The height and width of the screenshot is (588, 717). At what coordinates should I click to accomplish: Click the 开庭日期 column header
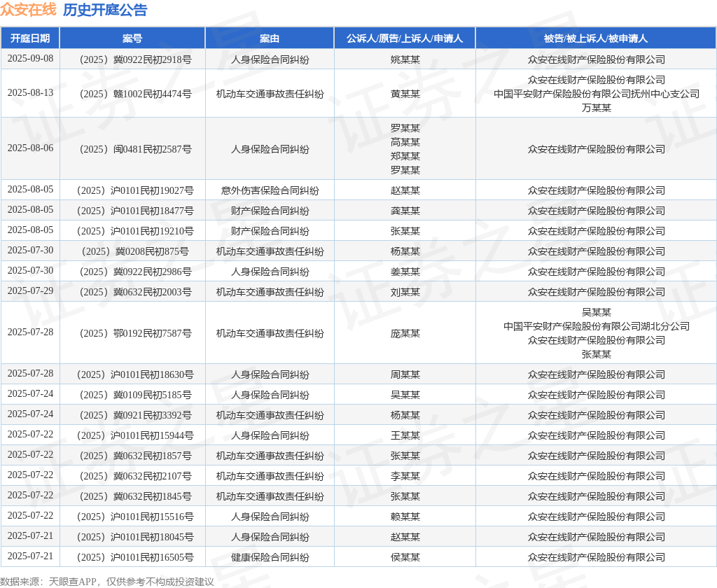click(30, 38)
